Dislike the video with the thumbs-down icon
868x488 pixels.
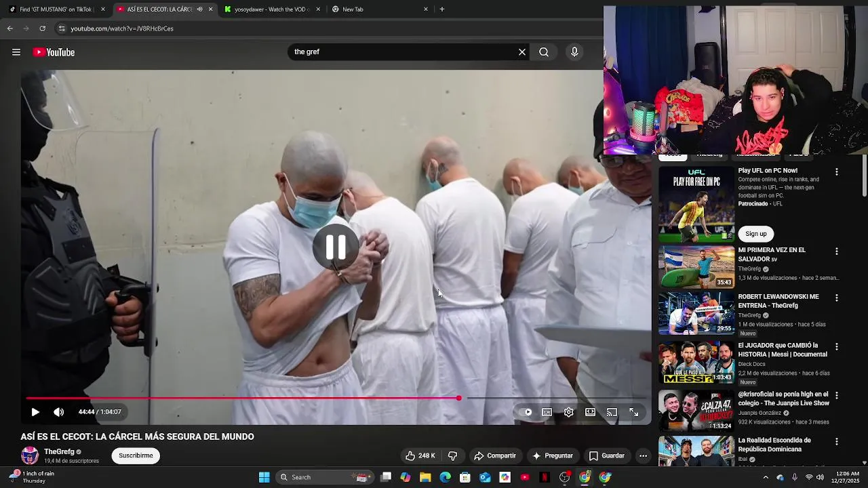click(453, 455)
